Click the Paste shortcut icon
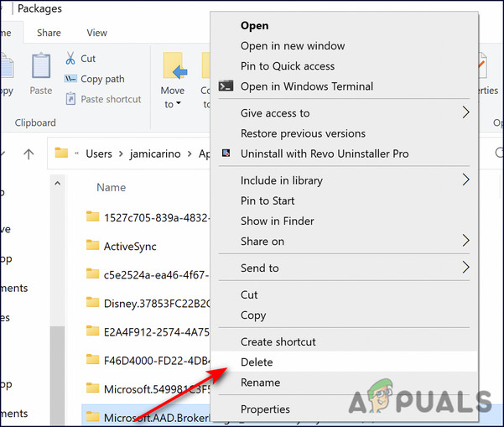 (x=70, y=99)
